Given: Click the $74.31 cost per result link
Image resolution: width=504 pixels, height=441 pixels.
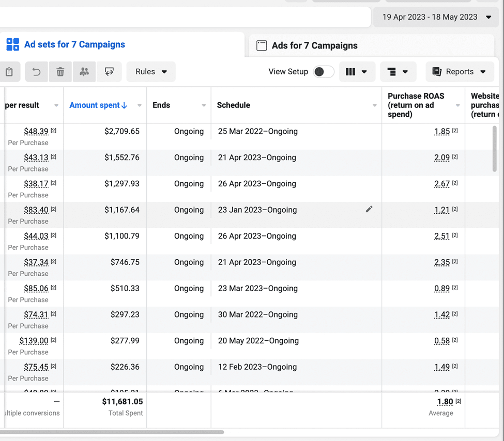Looking at the screenshot, I should pyautogui.click(x=36, y=314).
